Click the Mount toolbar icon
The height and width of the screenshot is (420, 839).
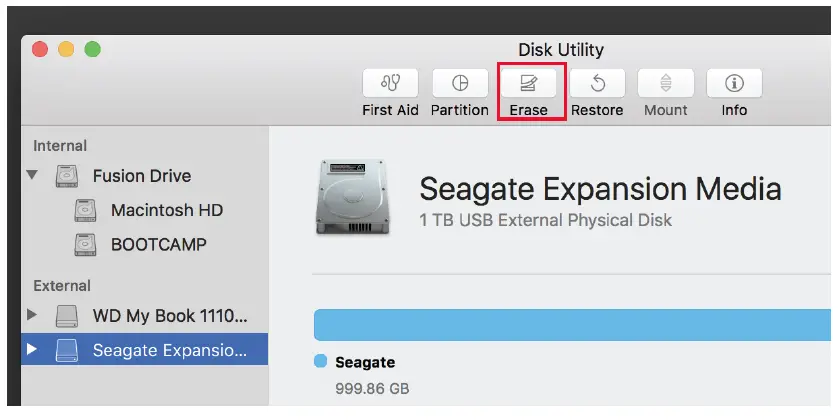pos(665,83)
